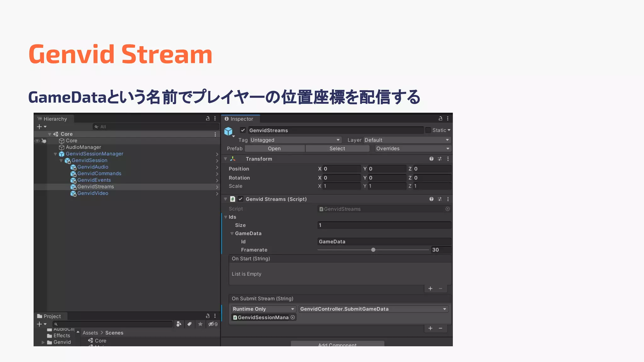Toggle visibility eye for Core object
644x362 pixels.
coord(37,141)
